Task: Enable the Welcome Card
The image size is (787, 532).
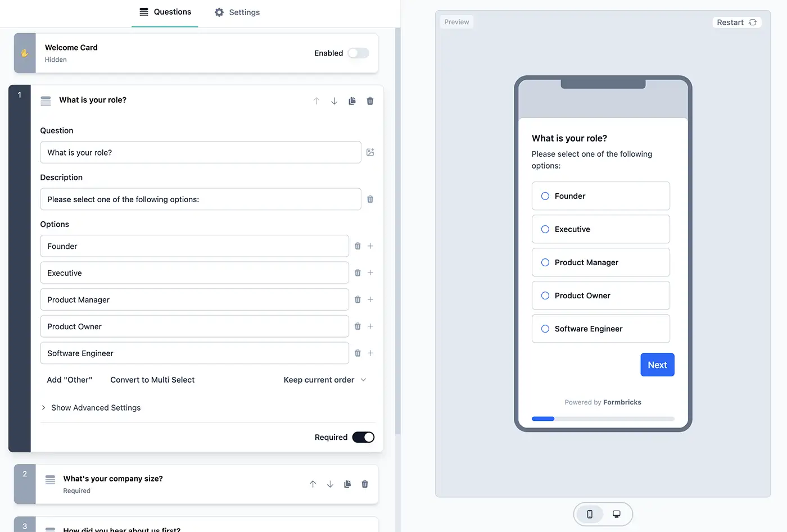Action: pos(358,53)
